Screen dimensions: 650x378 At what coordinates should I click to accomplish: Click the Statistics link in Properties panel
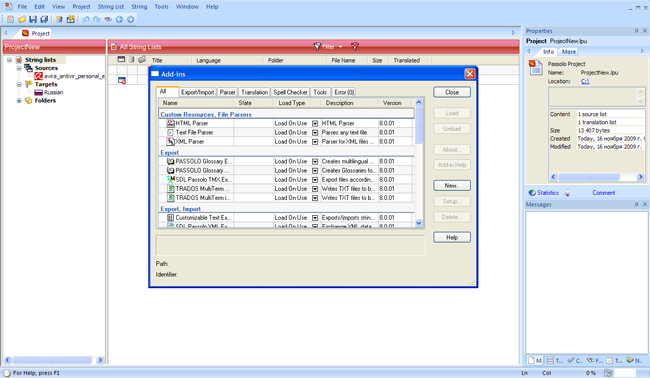[548, 193]
